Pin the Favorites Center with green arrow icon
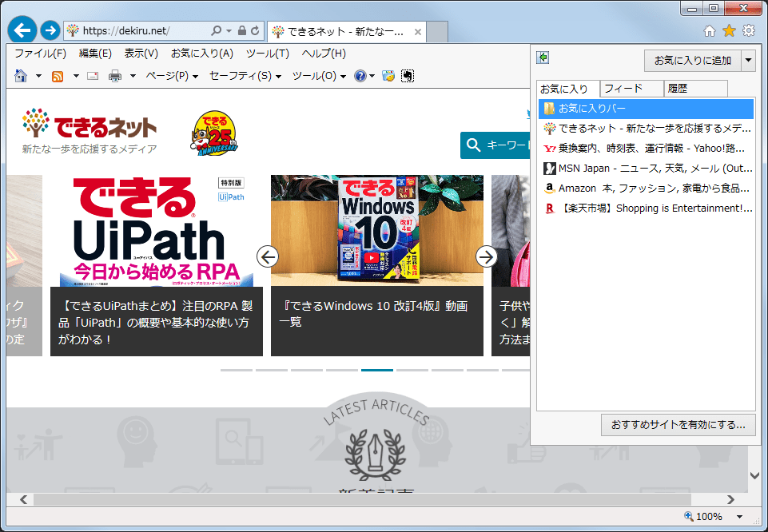 click(543, 58)
